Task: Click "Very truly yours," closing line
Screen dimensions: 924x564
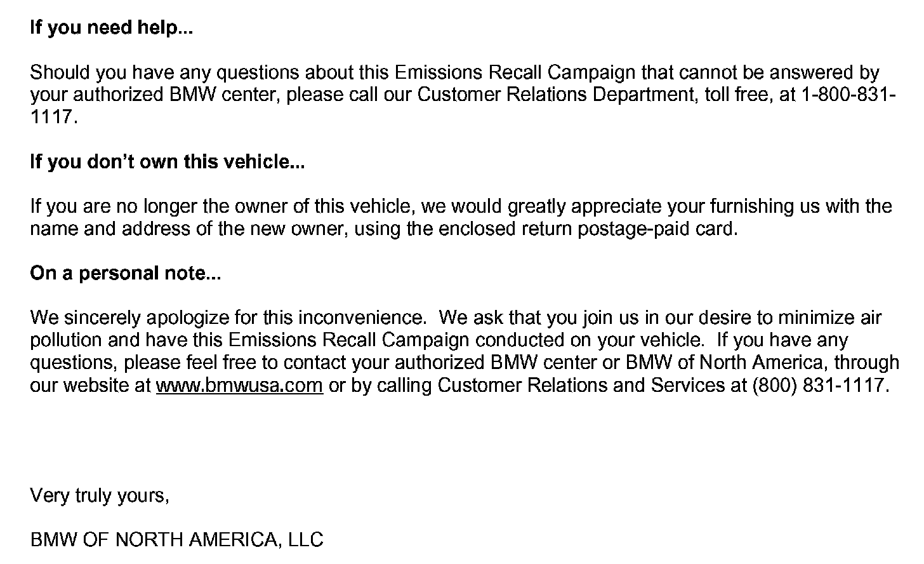Action: pyautogui.click(x=100, y=495)
